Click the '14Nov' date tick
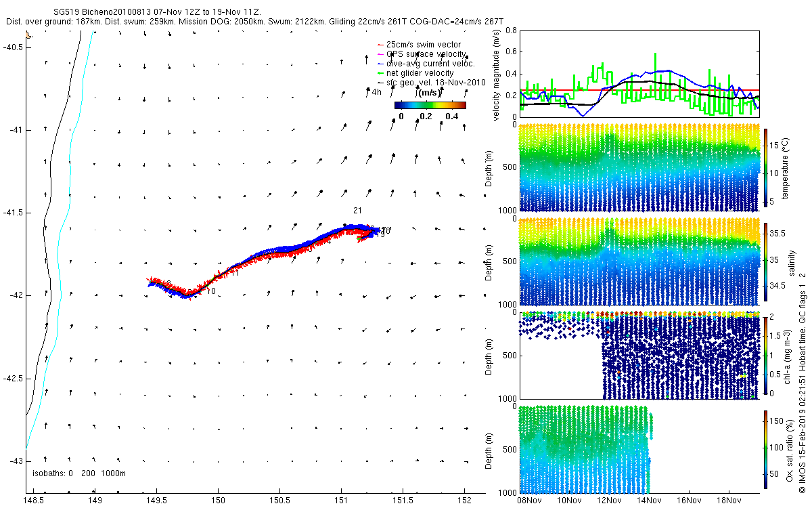The width and height of the screenshot is (812, 508). 649,500
